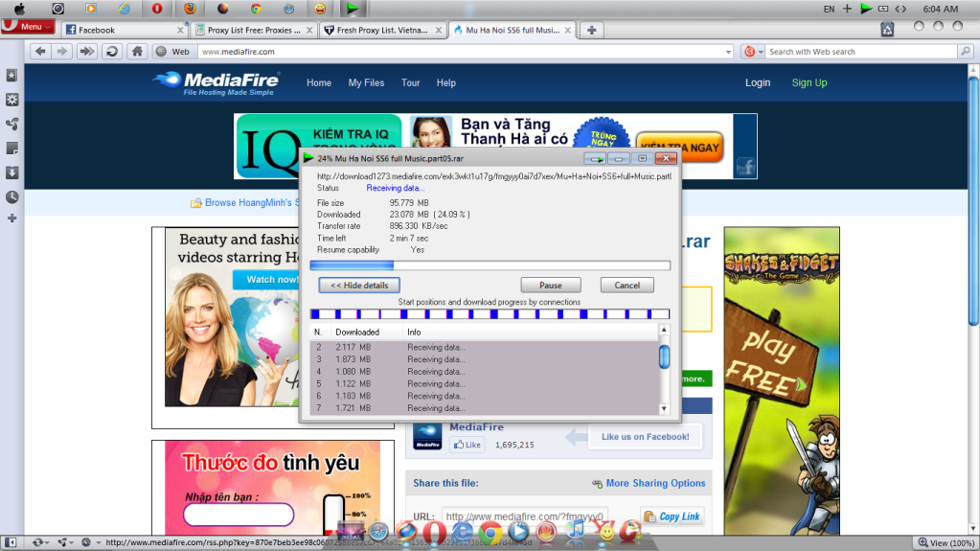The height and width of the screenshot is (551, 980).
Task: Open My Files on MediaFire
Action: pos(366,82)
